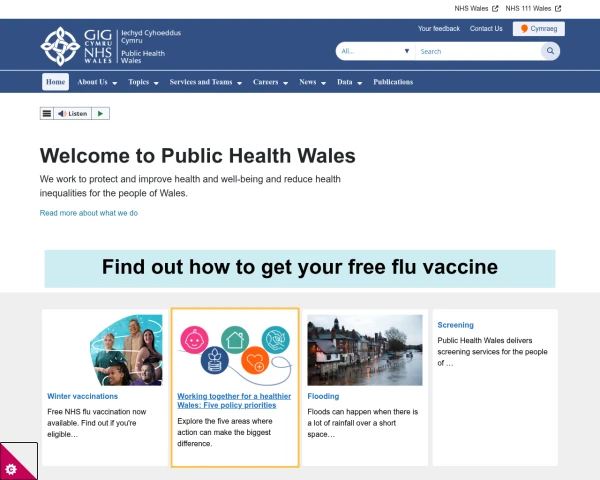Screen dimensions: 600x480
Task: Expand the Data menu arrow
Action: click(360, 83)
